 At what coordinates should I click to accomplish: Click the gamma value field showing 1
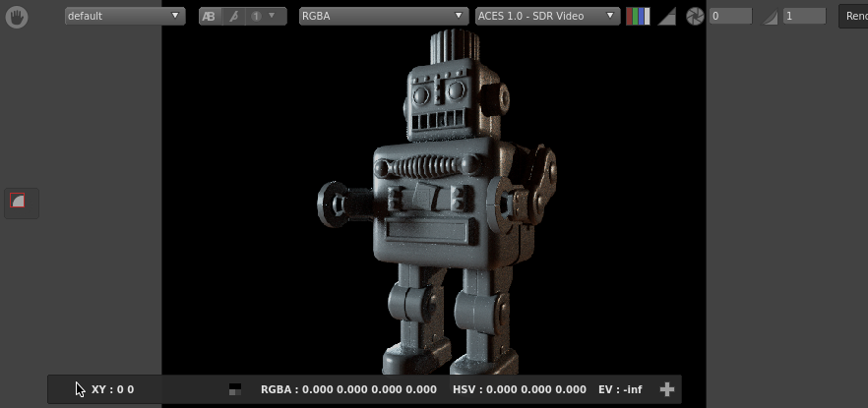click(804, 16)
